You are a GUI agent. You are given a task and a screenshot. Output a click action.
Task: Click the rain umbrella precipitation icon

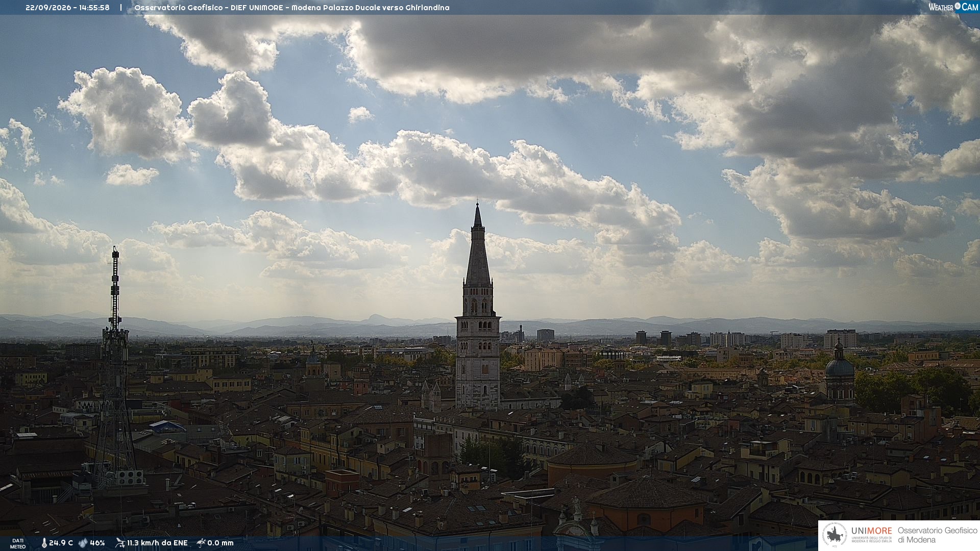pos(201,543)
